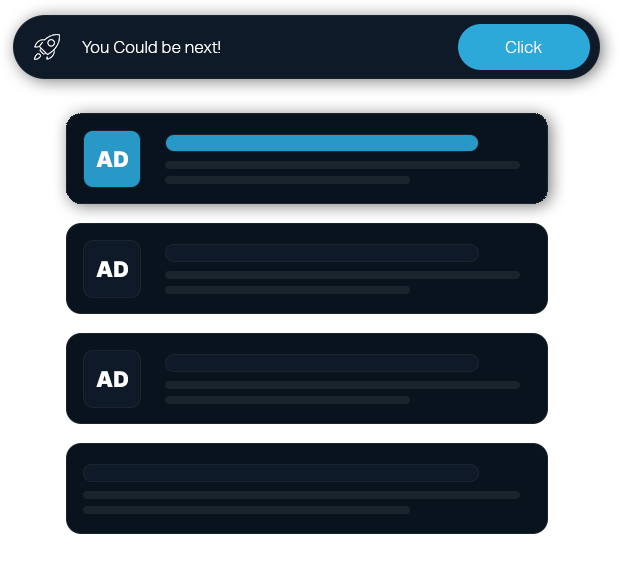
Task: Click the long gray description line in the third card
Action: (x=342, y=385)
